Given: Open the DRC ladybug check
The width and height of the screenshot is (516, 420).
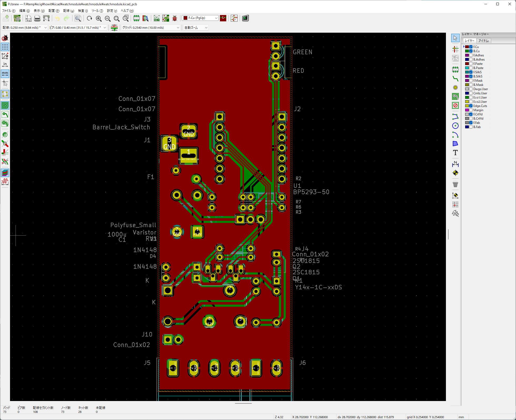Looking at the screenshot, I should tap(174, 18).
